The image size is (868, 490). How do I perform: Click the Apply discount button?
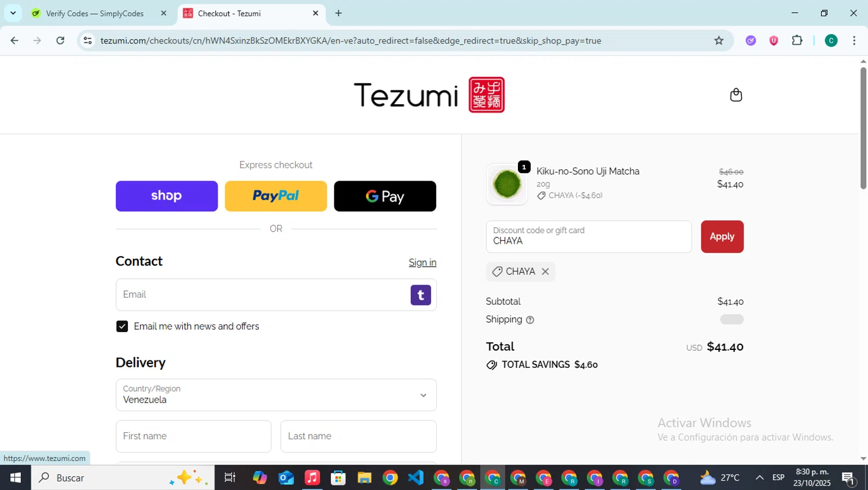(x=722, y=237)
